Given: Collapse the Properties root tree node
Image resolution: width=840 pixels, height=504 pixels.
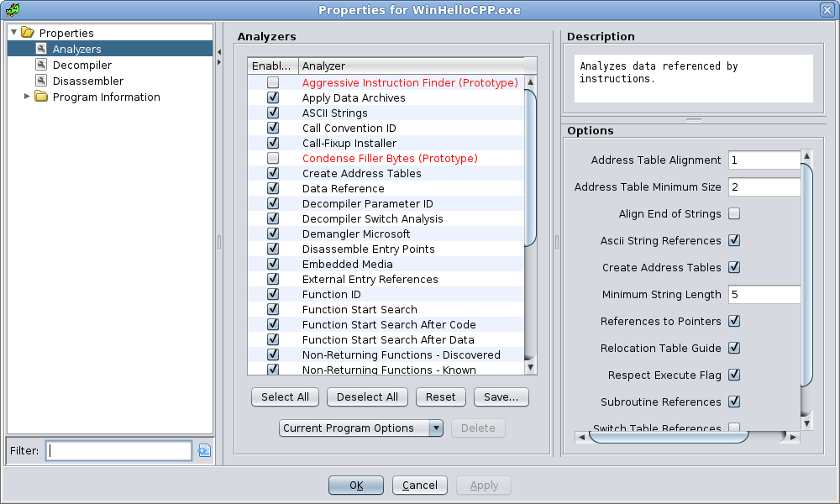Looking at the screenshot, I should [13, 34].
